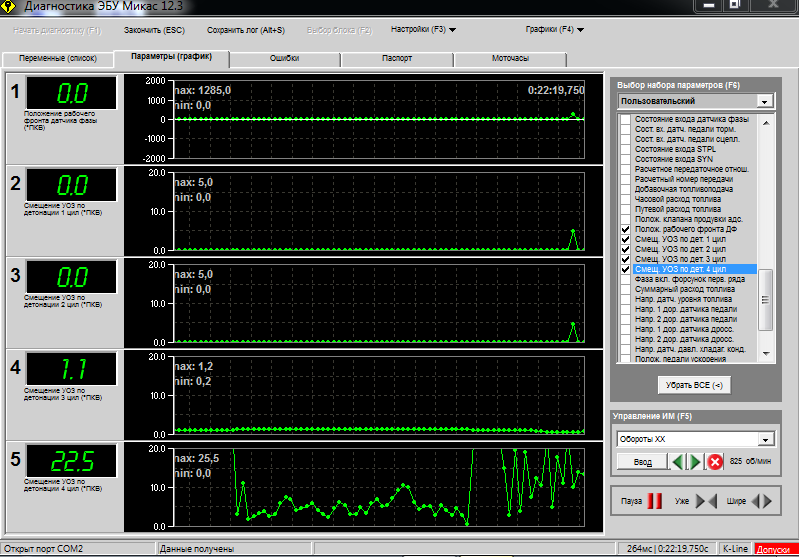This screenshot has width=799, height=557.
Task: Click the red X cancel icon
Action: (715, 462)
